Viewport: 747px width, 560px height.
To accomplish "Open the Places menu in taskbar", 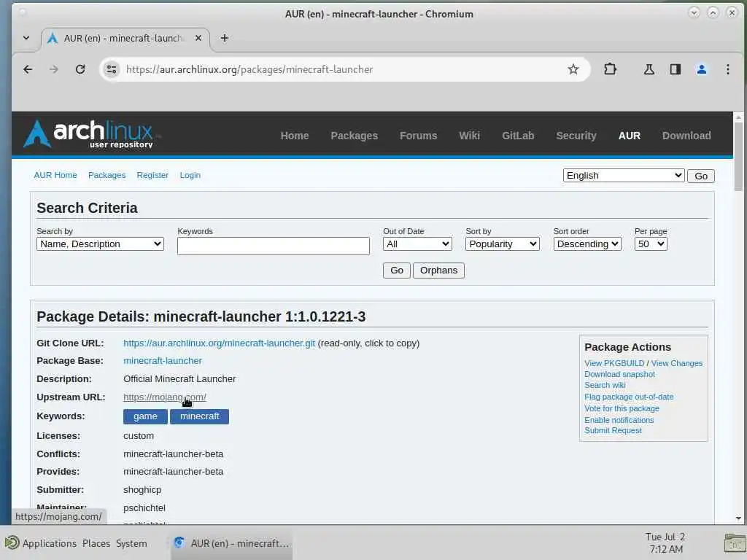I will 96,543.
